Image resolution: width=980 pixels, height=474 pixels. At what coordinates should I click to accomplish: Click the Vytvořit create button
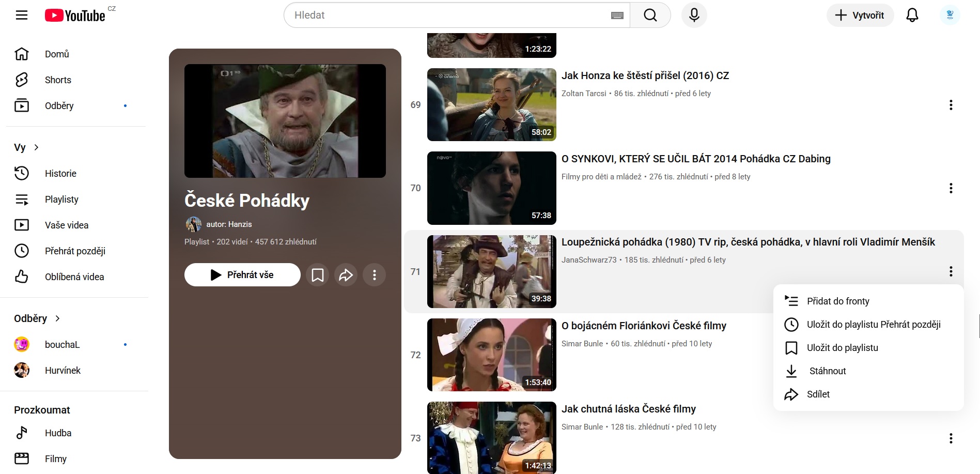pyautogui.click(x=860, y=15)
